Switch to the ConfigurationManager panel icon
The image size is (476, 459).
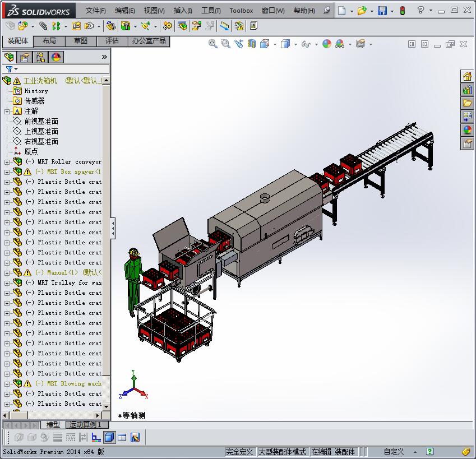click(41, 57)
